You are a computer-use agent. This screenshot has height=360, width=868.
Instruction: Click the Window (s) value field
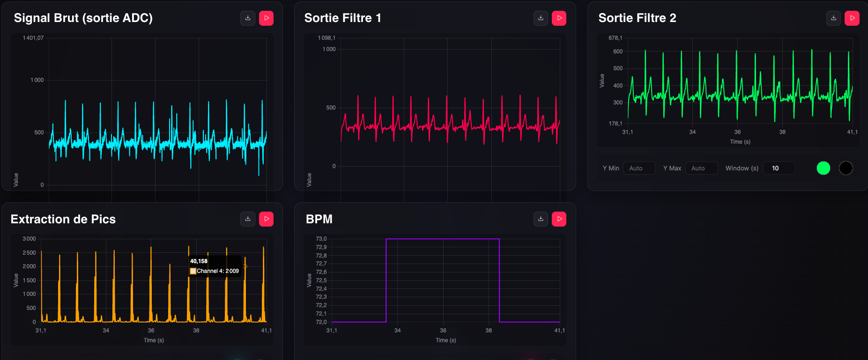click(779, 168)
